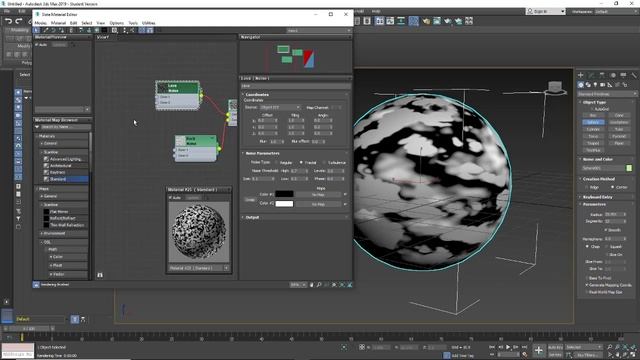Click the pan hand icon in Material Editor bottom bar
Screen dimensions: 640x360
click(x=311, y=285)
